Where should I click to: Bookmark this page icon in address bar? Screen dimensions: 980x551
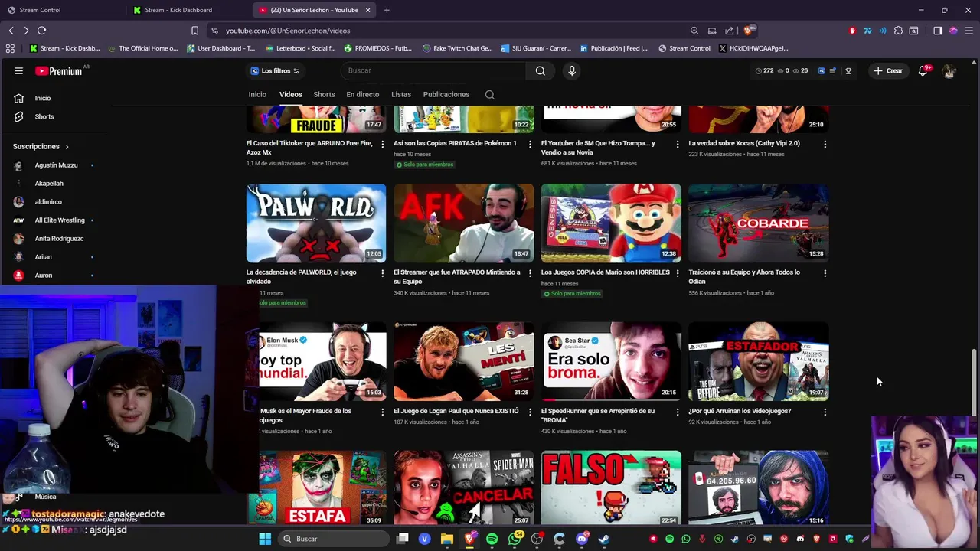tap(194, 31)
